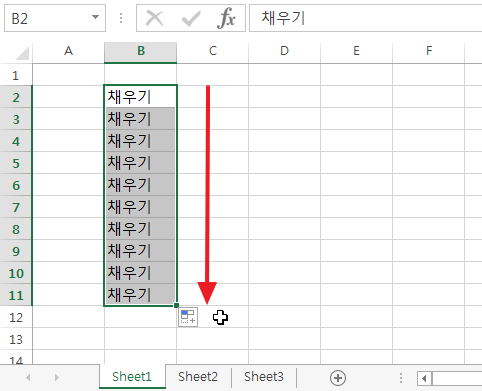
Task: Switch to the Sheet1 tab
Action: tap(132, 377)
